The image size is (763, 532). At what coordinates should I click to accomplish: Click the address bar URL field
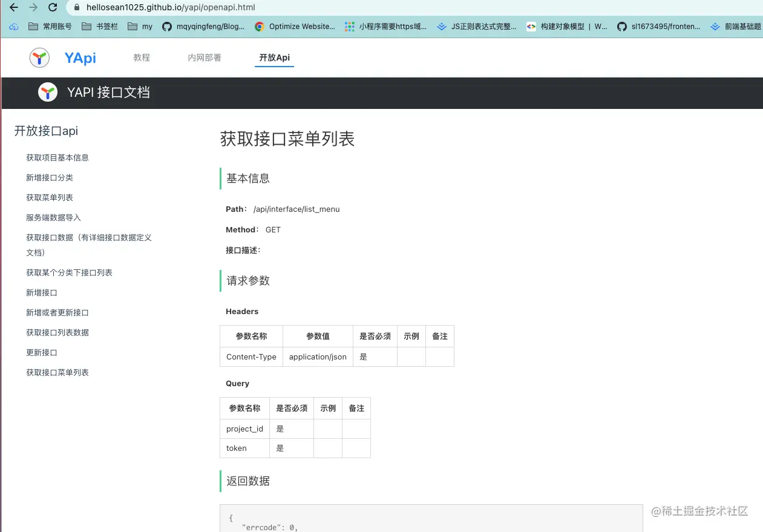click(x=413, y=8)
